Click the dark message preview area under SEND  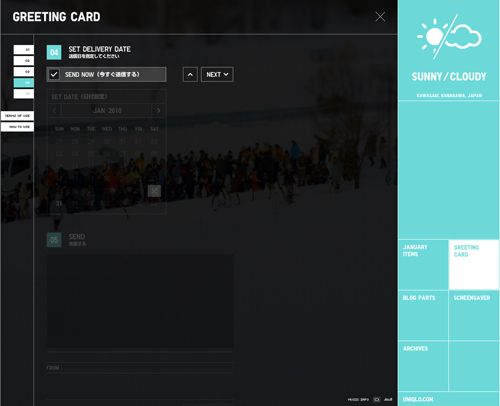pos(140,301)
